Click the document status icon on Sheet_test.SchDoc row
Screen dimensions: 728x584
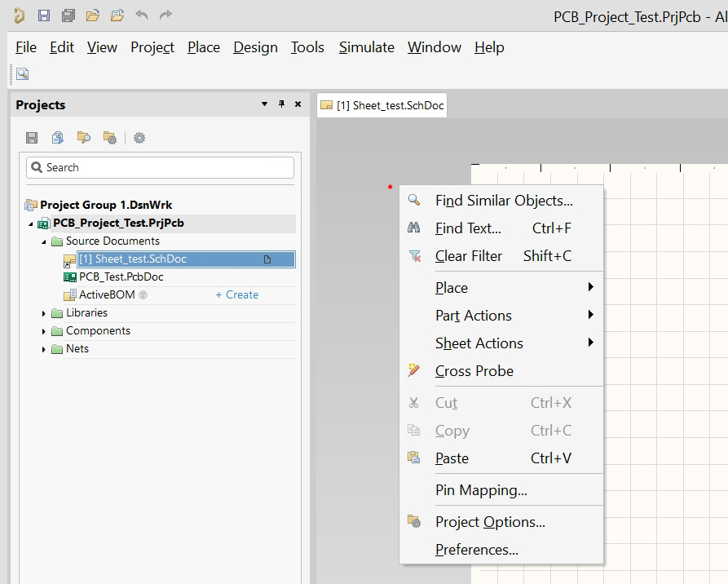pyautogui.click(x=267, y=259)
